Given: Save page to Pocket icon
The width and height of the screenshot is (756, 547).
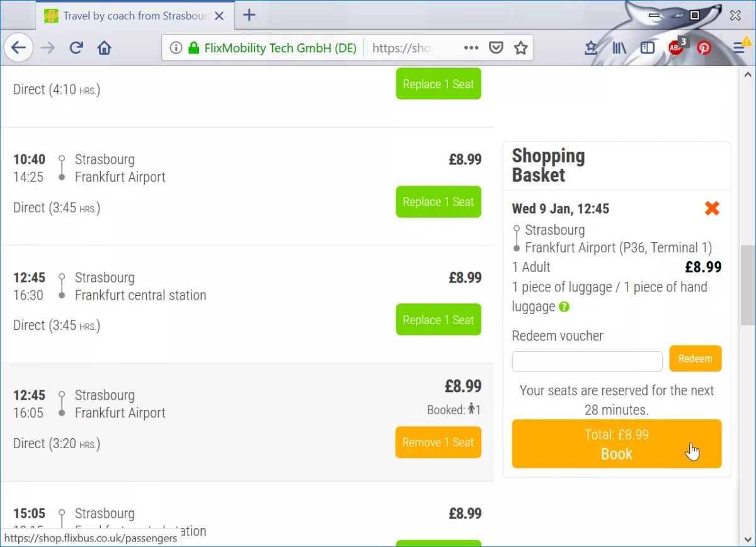Looking at the screenshot, I should pos(496,48).
